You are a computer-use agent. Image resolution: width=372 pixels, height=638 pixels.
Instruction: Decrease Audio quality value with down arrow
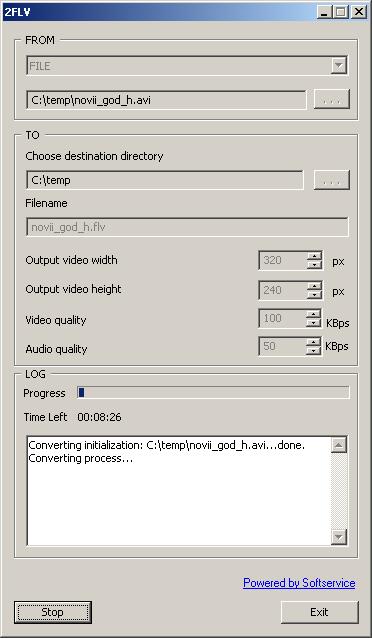click(x=313, y=351)
